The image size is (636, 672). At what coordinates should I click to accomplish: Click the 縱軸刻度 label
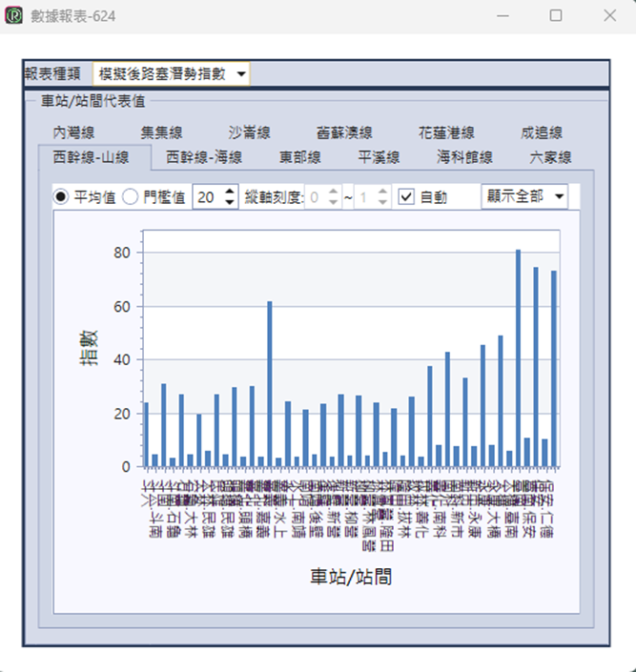coord(274,197)
